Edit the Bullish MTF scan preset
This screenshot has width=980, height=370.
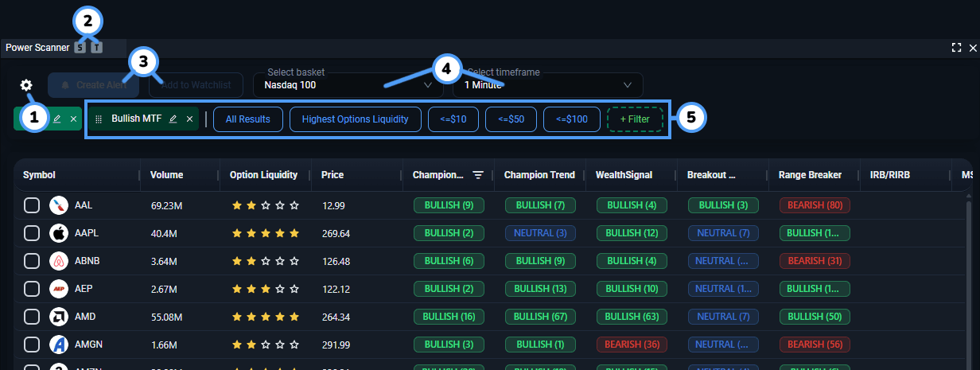[x=173, y=119]
